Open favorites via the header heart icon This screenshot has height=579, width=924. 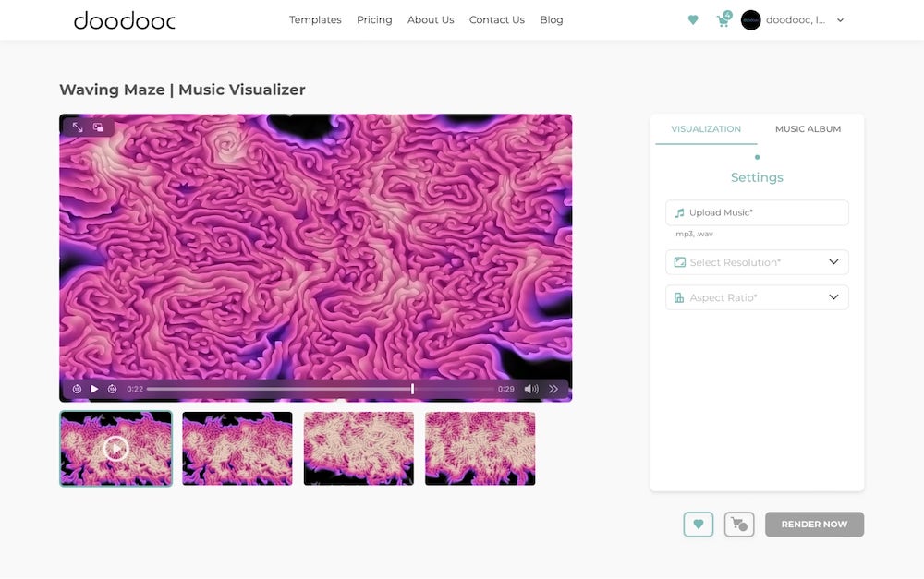pyautogui.click(x=693, y=20)
